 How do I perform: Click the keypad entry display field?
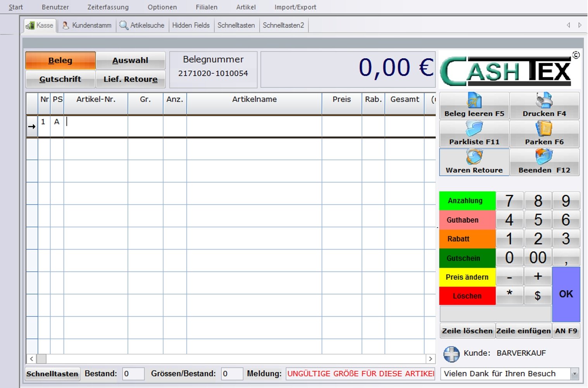click(x=496, y=314)
